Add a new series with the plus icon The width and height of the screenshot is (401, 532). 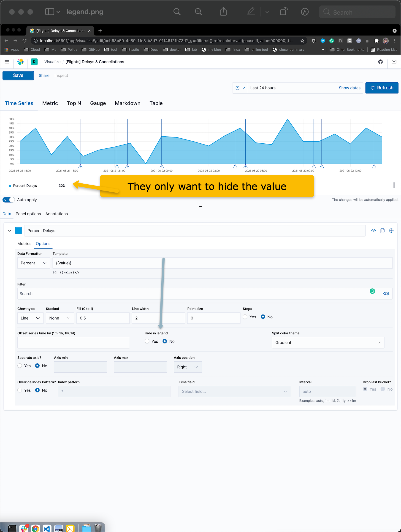coord(391,230)
